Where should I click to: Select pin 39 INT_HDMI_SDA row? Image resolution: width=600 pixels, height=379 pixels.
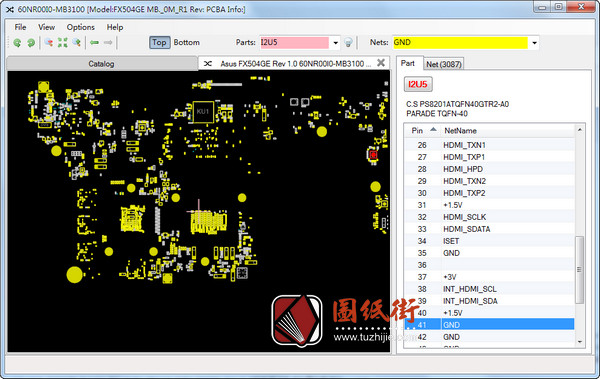489,301
